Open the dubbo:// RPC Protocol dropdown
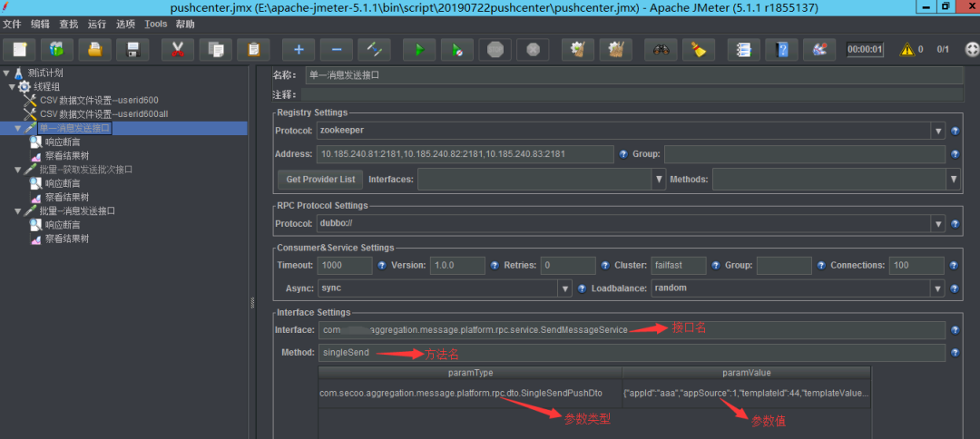 pyautogui.click(x=938, y=223)
